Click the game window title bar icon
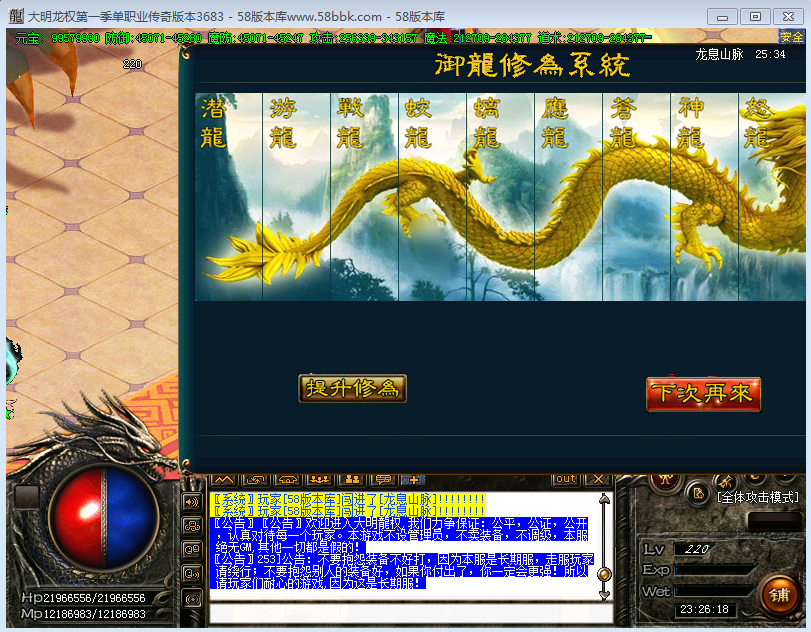The width and height of the screenshot is (811, 632). coord(17,16)
